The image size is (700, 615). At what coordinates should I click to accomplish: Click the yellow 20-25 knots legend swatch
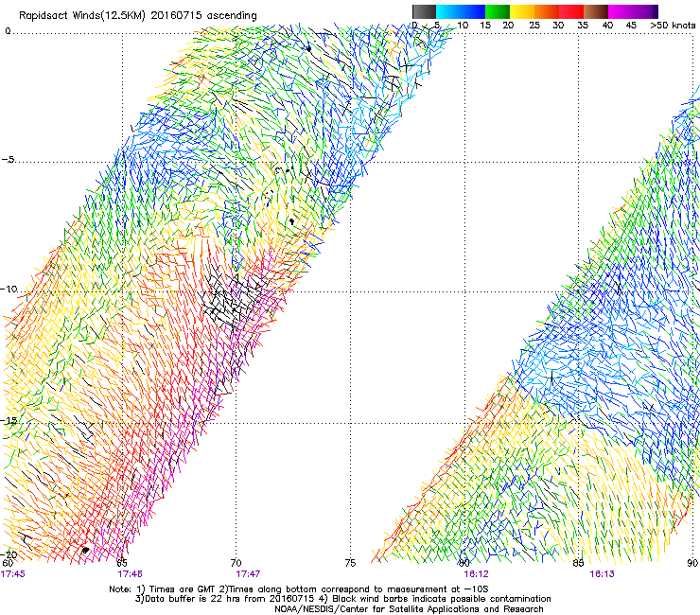tap(522, 11)
